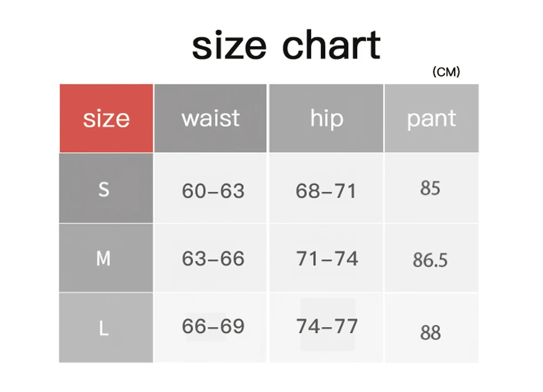543x392 pixels.
Task: Click the 88 pant length cell
Action: tap(430, 332)
